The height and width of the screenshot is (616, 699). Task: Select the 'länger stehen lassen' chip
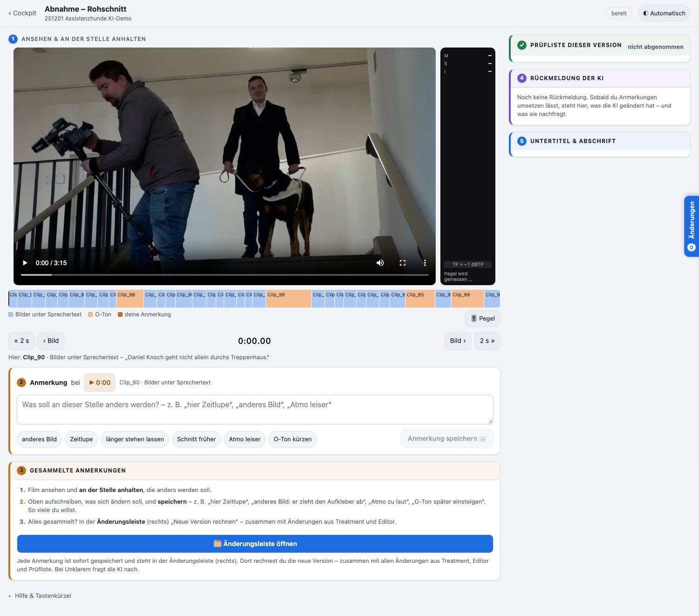coord(135,439)
